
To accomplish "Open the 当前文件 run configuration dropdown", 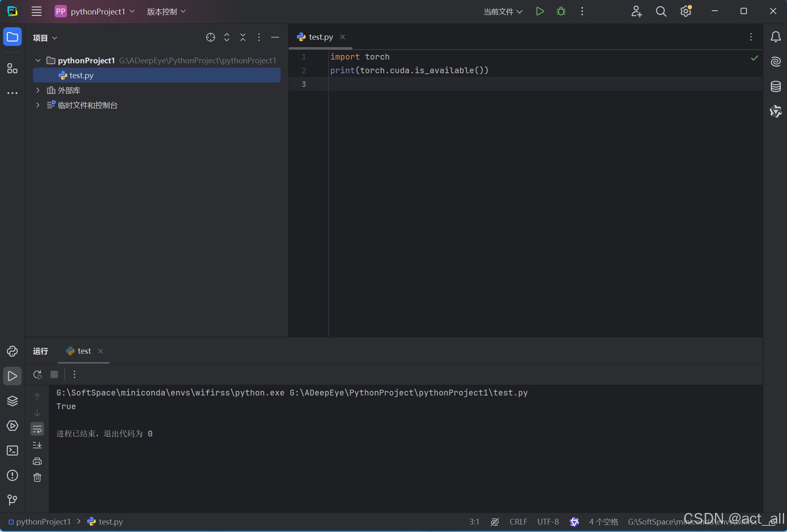I will point(502,11).
